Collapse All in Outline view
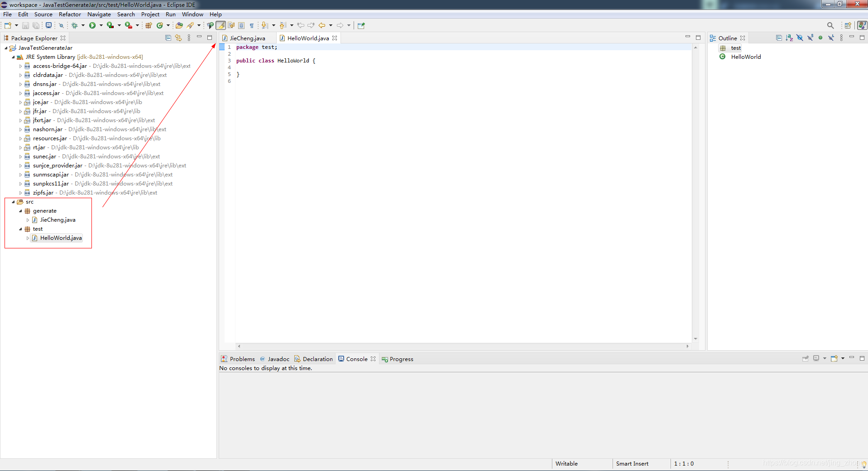Screen dimensions: 868x471 click(x=779, y=38)
